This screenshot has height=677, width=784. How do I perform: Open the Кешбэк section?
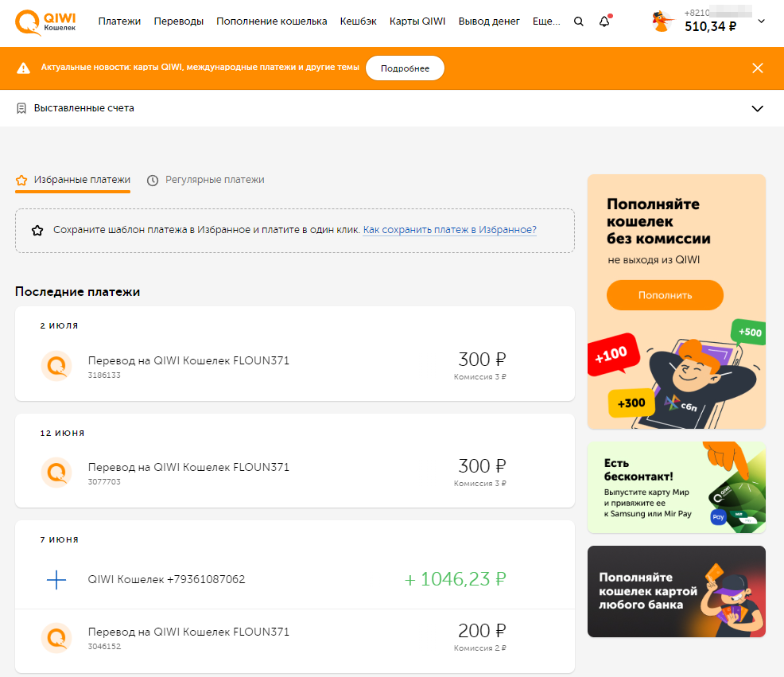[x=358, y=21]
